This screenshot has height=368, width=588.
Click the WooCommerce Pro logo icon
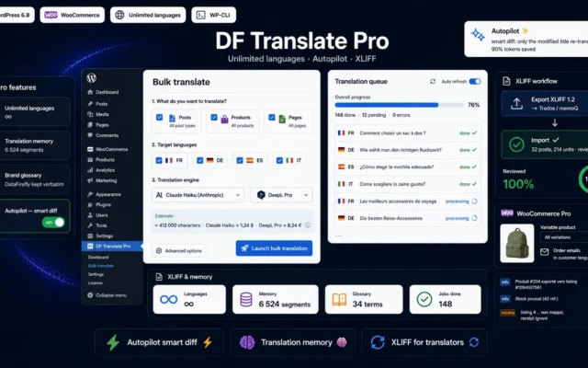pyautogui.click(x=507, y=213)
